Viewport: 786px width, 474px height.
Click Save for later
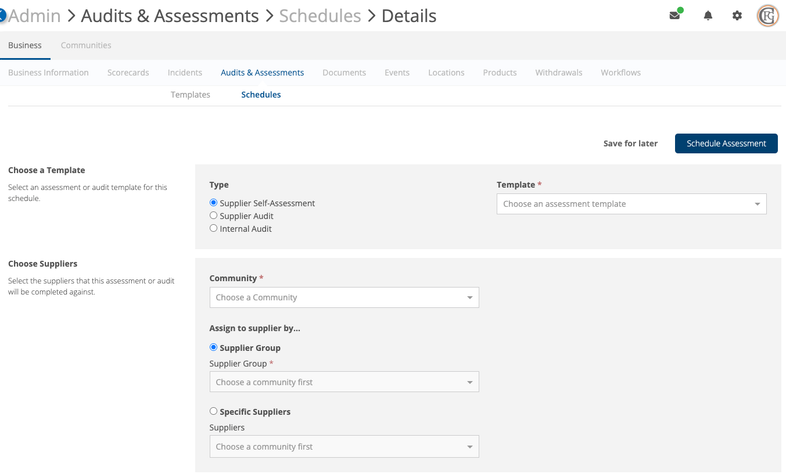tap(630, 143)
